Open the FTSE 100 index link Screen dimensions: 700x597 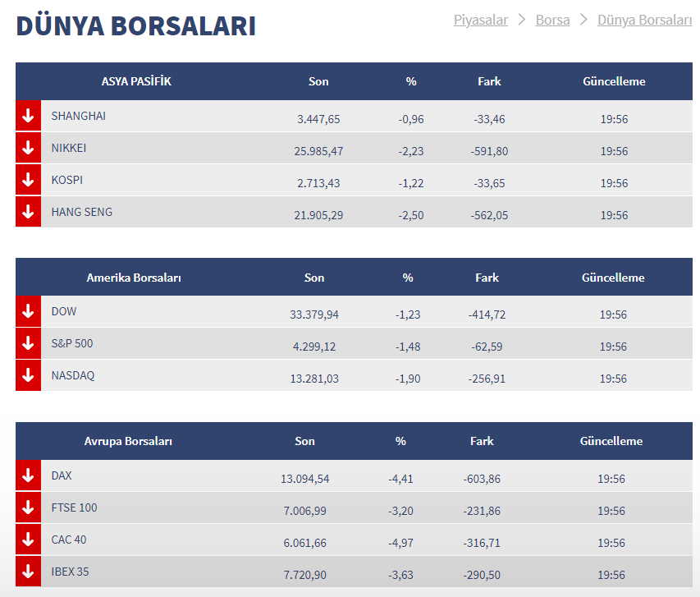point(74,507)
